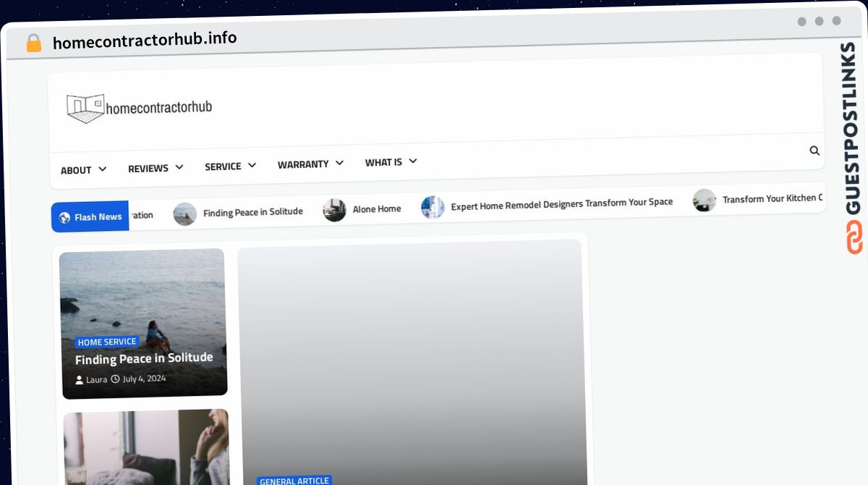Expand the What Is menu chevron
This screenshot has height=485, width=868.
click(412, 161)
